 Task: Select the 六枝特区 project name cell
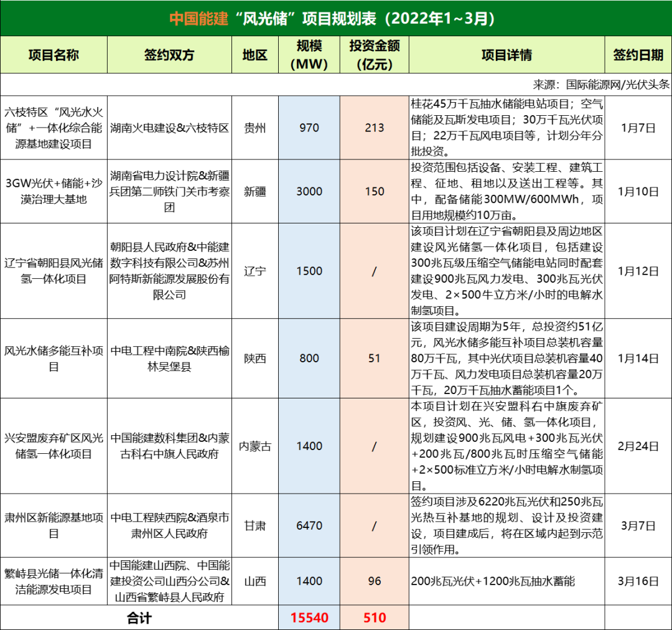click(54, 128)
